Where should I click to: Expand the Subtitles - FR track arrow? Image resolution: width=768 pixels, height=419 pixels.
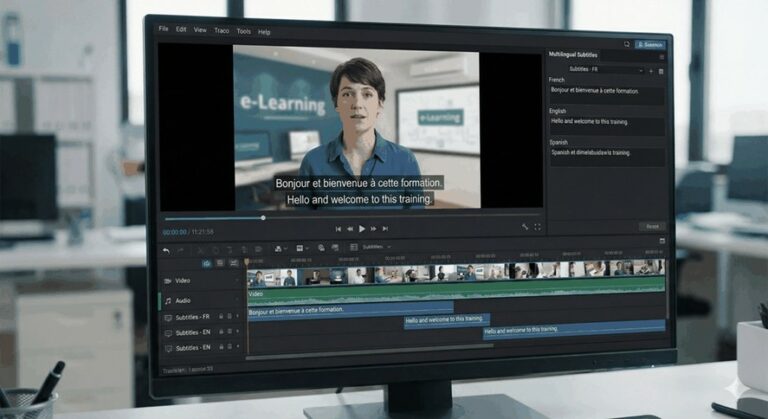(238, 317)
